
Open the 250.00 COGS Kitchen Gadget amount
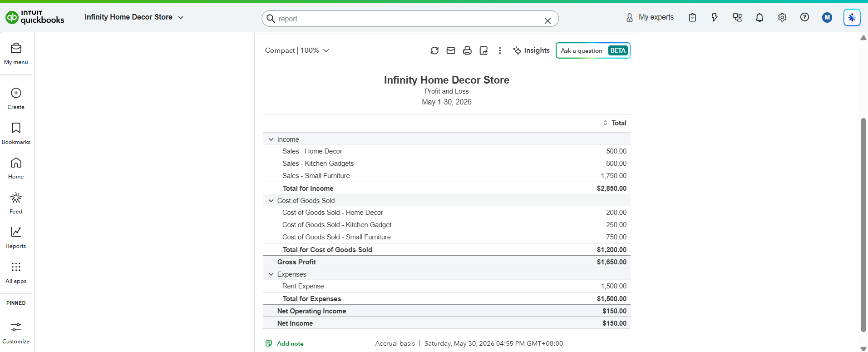(616, 225)
